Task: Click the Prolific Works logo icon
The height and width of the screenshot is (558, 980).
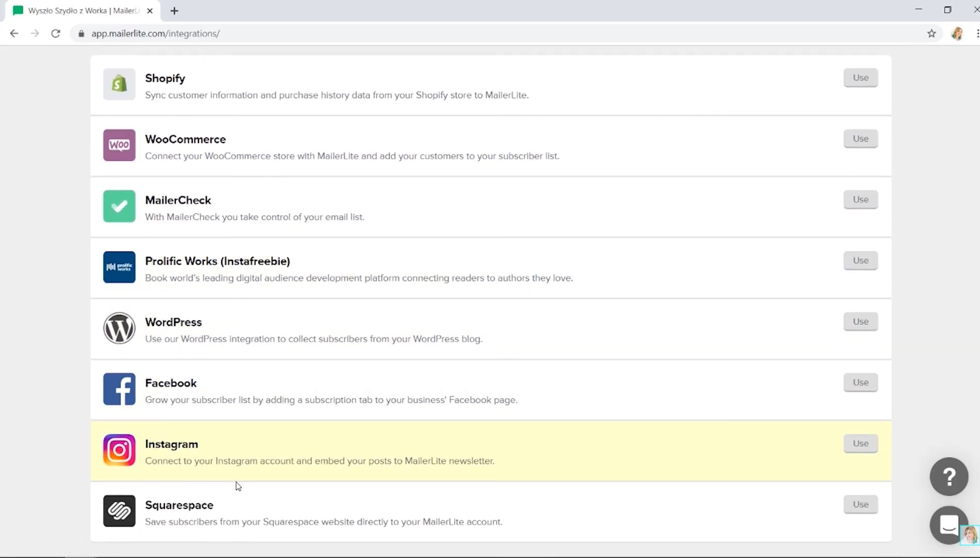Action: pyautogui.click(x=119, y=267)
